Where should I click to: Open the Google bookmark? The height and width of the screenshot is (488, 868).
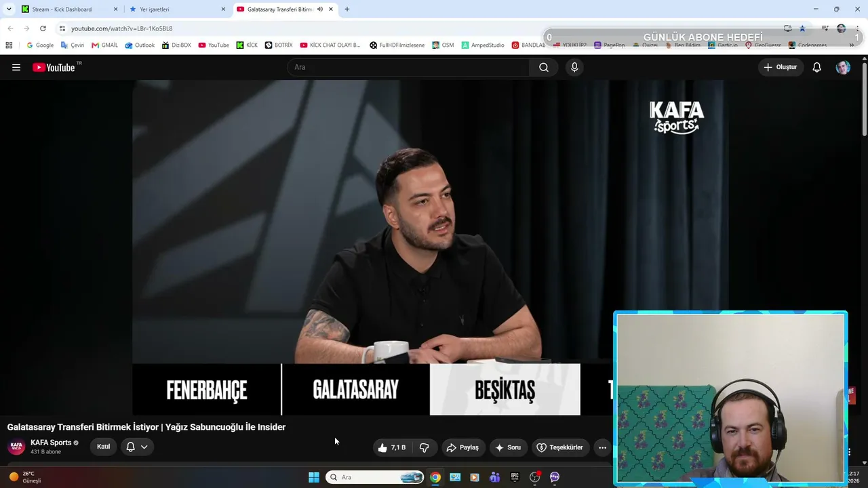pos(40,45)
